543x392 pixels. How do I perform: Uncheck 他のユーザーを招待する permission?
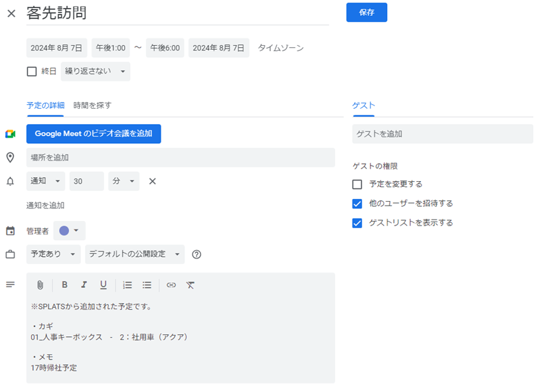pos(357,203)
